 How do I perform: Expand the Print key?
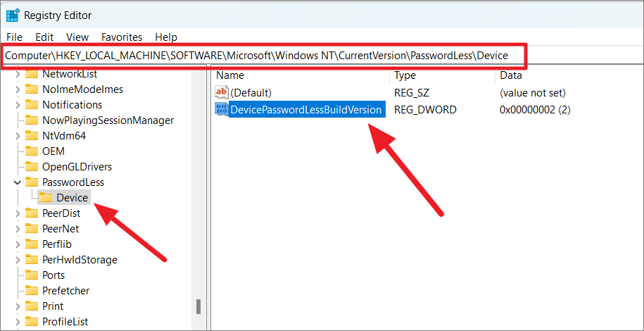coord(18,306)
